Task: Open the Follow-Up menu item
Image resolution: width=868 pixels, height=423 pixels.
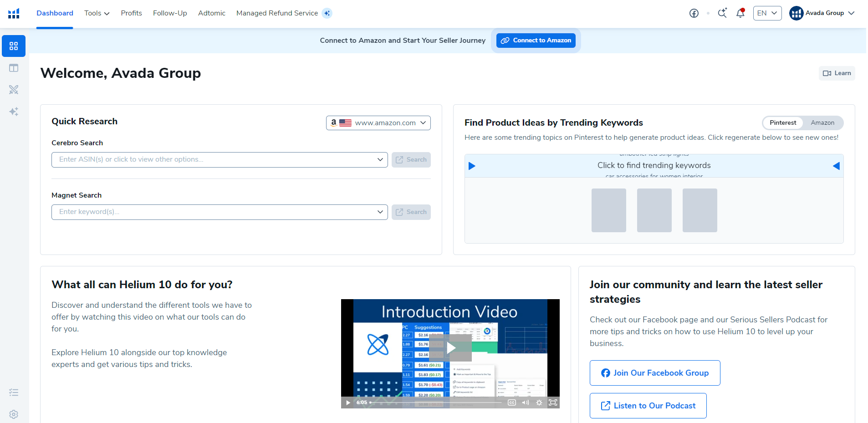Action: [x=170, y=13]
